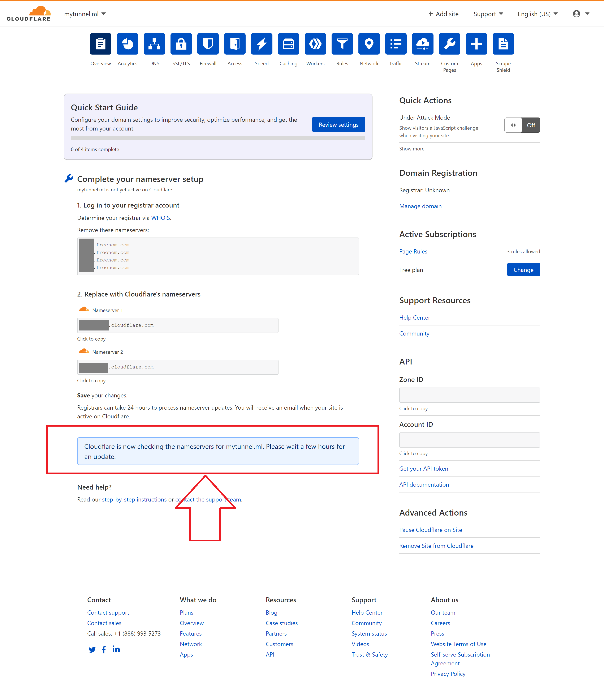Open the Workers icon
Viewport: 604px width, 700px height.
click(315, 44)
